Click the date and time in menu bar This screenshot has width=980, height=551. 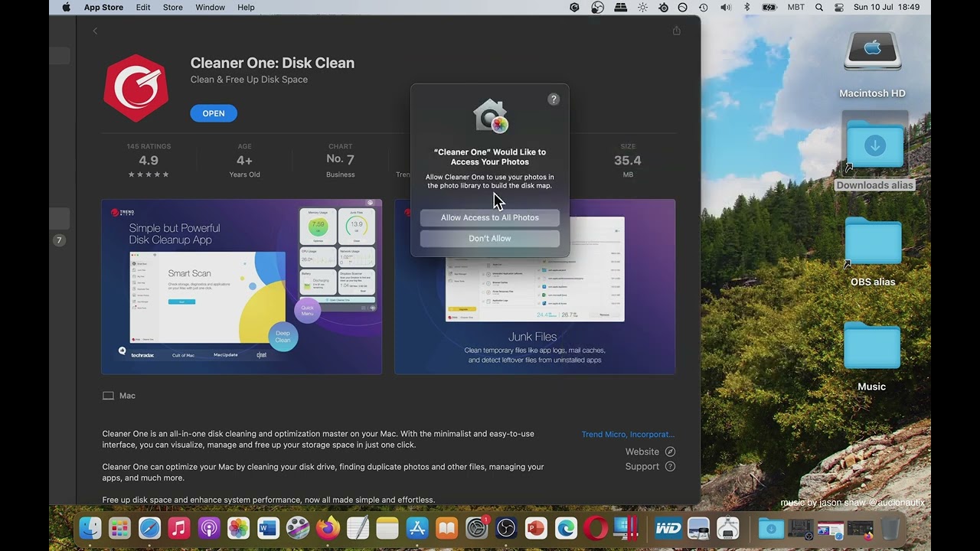[x=887, y=7]
